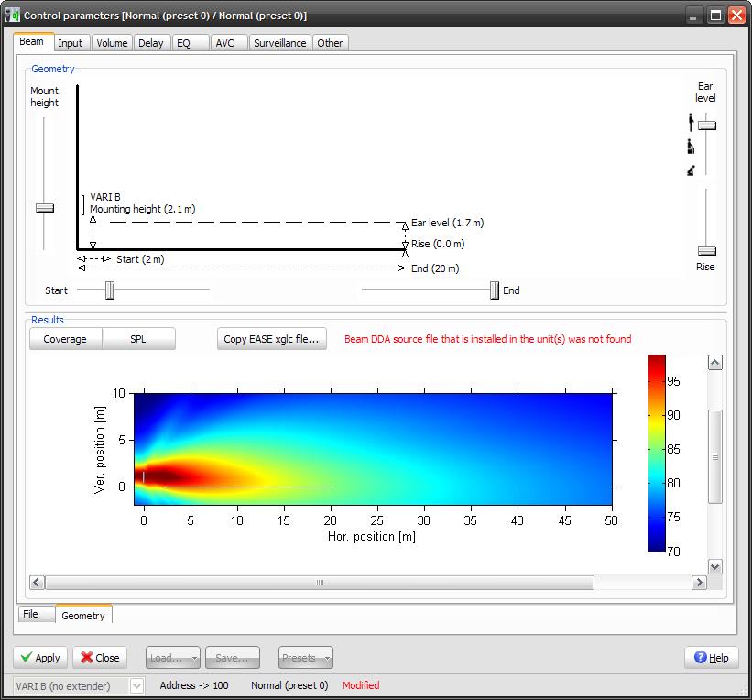Click the standing person ear level icon

pyautogui.click(x=691, y=122)
